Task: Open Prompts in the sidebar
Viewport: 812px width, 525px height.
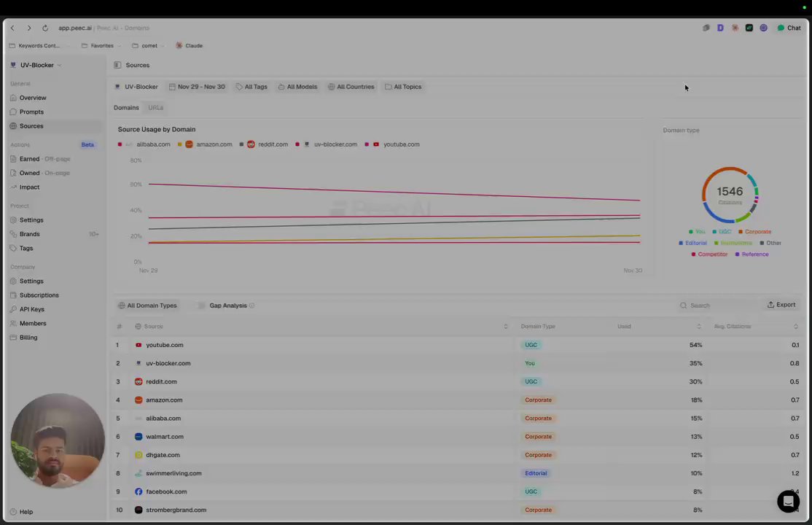Action: click(x=31, y=112)
